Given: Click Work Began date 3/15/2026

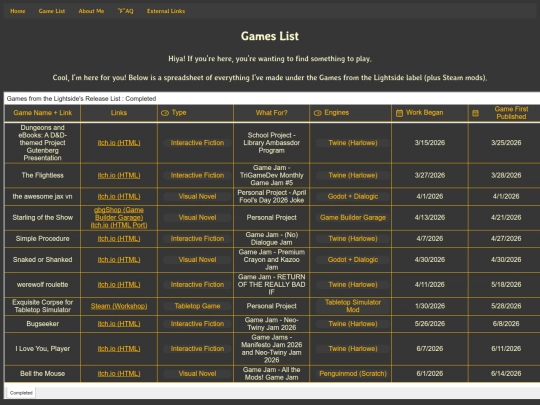Looking at the screenshot, I should tap(430, 143).
